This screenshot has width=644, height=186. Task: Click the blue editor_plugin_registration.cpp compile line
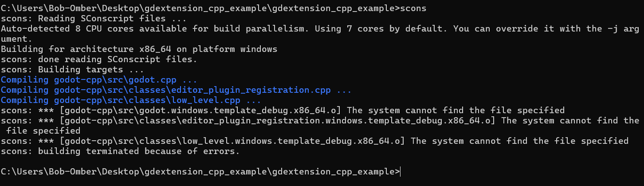[176, 90]
